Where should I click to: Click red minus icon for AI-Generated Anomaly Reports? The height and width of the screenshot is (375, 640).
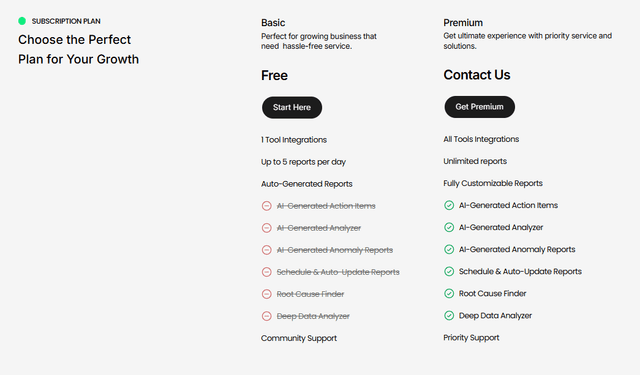pyautogui.click(x=267, y=250)
